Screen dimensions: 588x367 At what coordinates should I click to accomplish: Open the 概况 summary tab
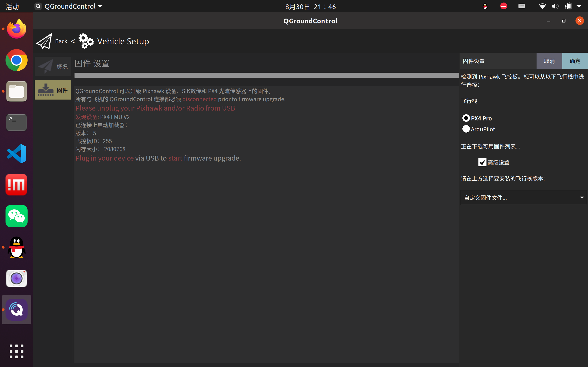click(x=53, y=67)
